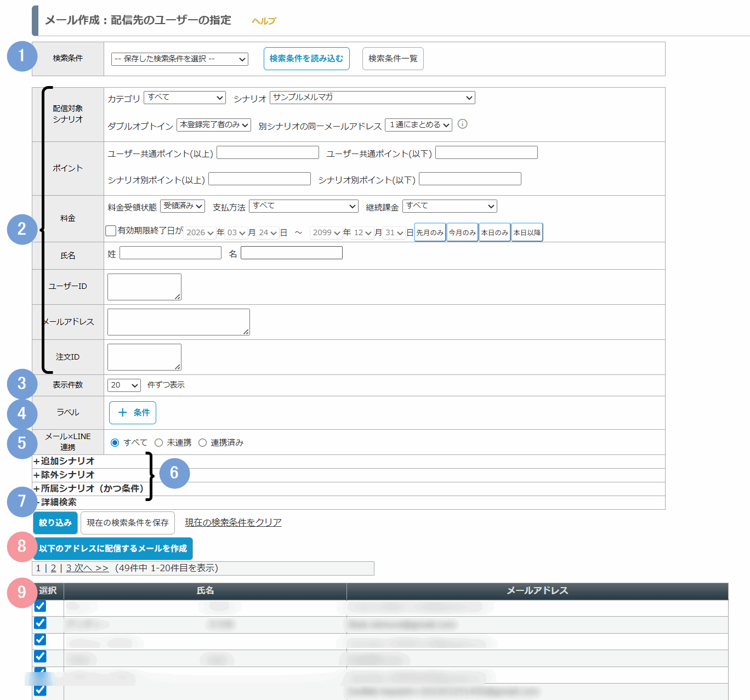
Task: Click 現在の検索条件をクリア link
Action: tap(233, 522)
